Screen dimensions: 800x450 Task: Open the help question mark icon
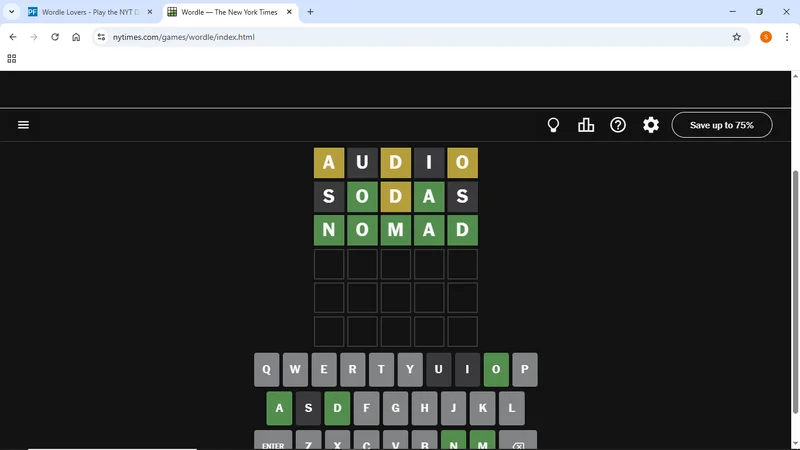[618, 125]
